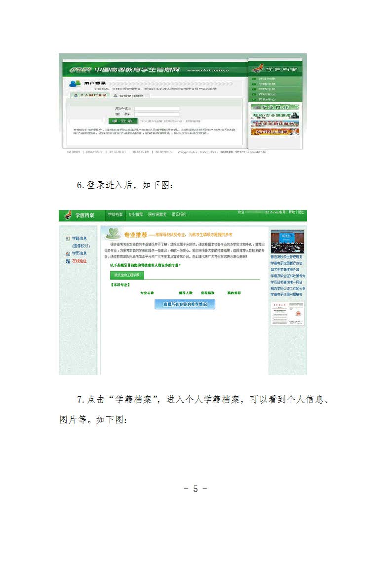Viewport: 392px width, 572px height.
Task: Open the 学籍电子注册问题解答 link
Action: coord(286,294)
